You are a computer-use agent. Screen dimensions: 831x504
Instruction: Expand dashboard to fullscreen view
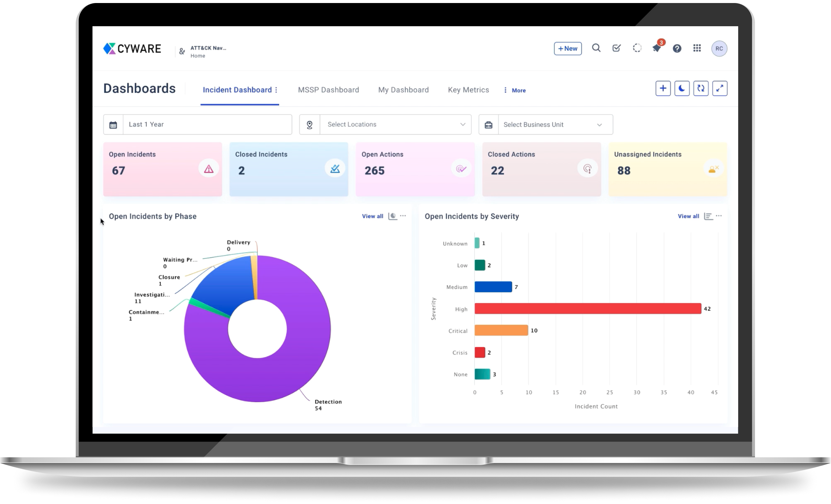point(720,89)
